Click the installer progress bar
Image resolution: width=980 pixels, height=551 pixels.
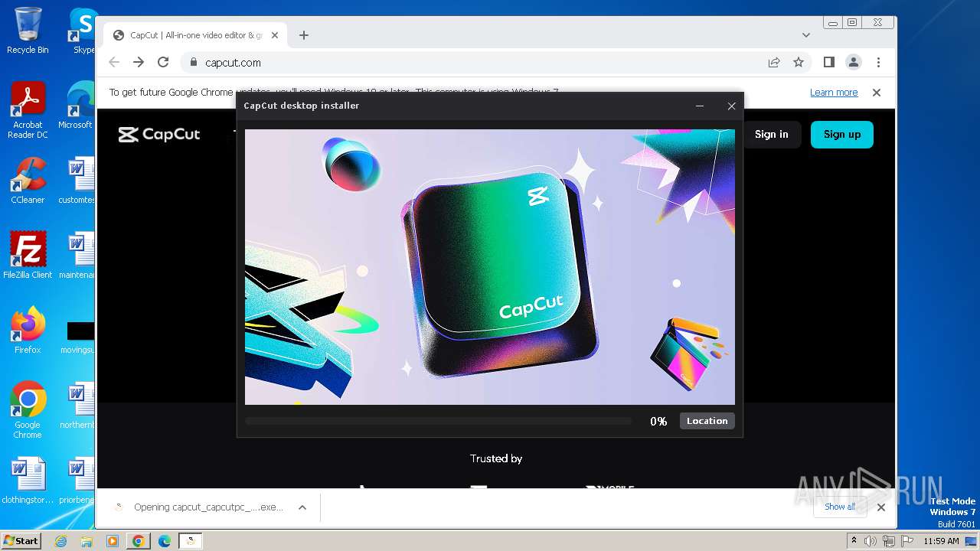coord(438,421)
